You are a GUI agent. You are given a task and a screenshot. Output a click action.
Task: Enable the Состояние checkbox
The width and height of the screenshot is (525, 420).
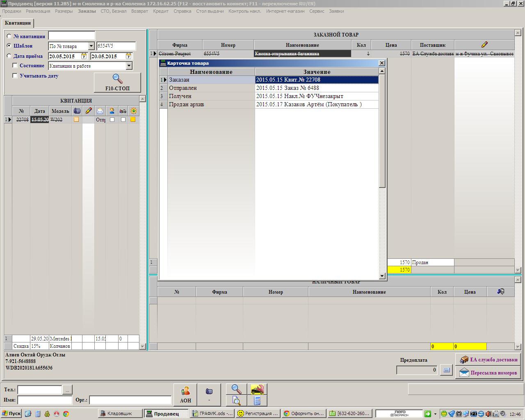coord(15,66)
